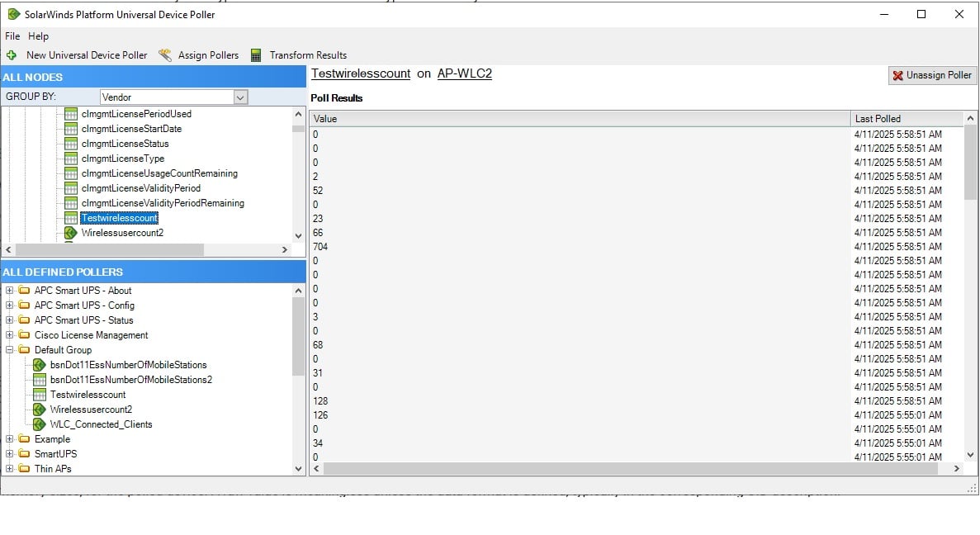Select poll result value 68

click(318, 345)
